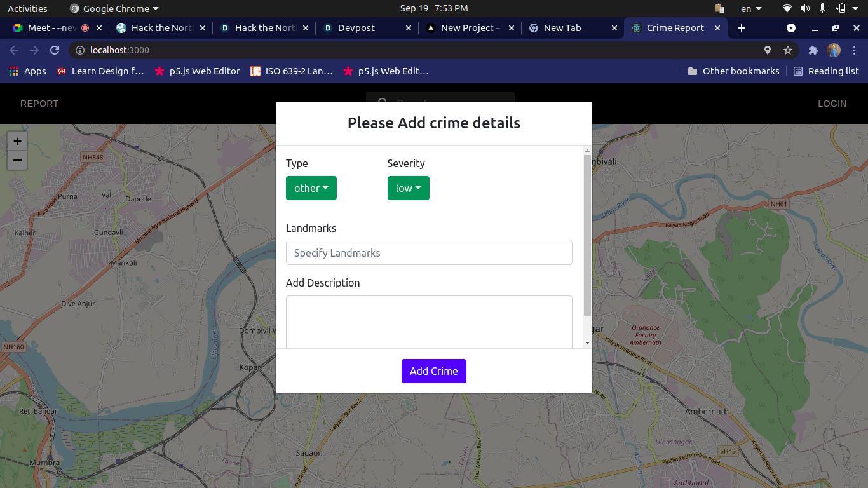Open a new browser tab
Image resolution: width=868 pixels, height=488 pixels.
click(x=742, y=28)
